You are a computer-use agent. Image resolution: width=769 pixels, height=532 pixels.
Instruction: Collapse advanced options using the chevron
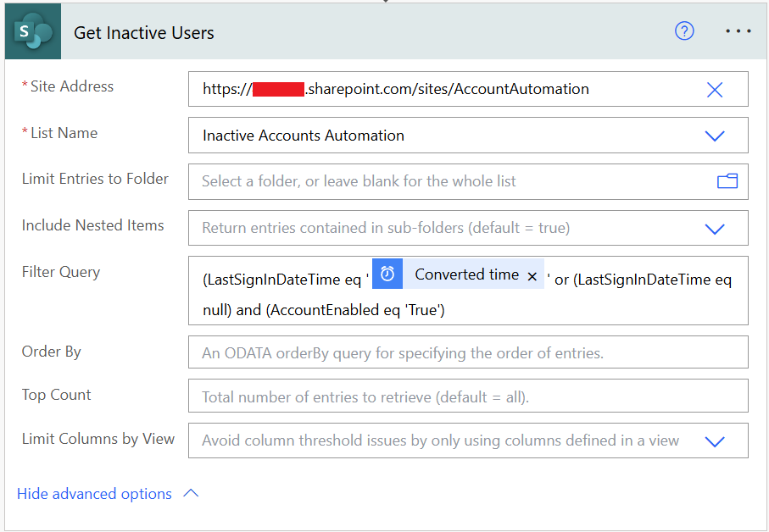191,493
